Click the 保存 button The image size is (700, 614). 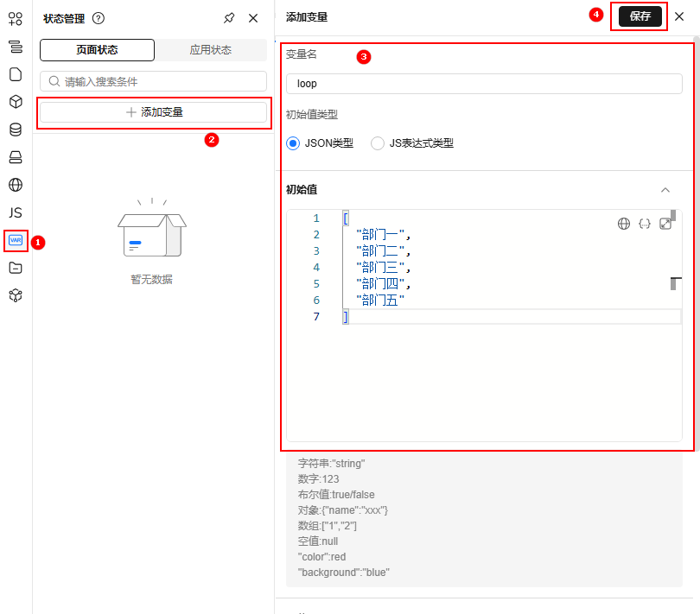click(640, 16)
